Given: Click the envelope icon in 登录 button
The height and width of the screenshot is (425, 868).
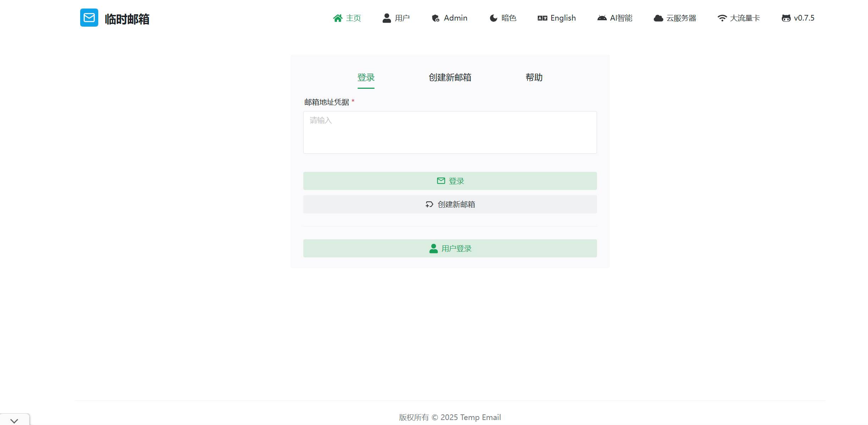Looking at the screenshot, I should pyautogui.click(x=441, y=181).
